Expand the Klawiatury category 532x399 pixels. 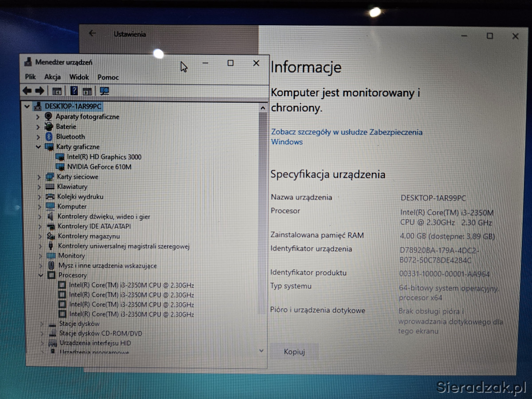tap(39, 187)
